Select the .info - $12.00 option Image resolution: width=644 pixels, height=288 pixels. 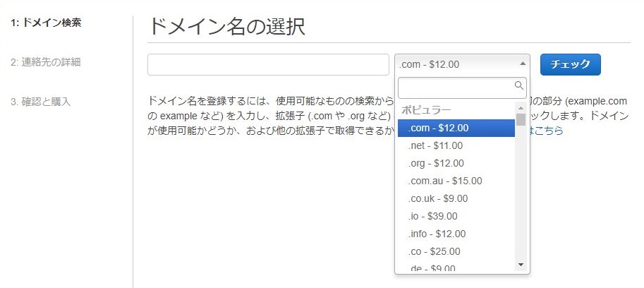tap(456, 234)
